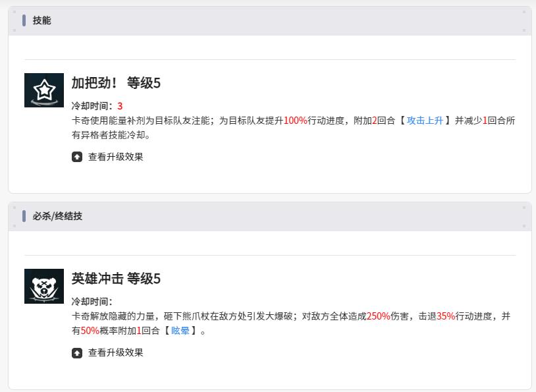536x392 pixels.
Task: Click the red 35% knockback value
Action: (446, 316)
